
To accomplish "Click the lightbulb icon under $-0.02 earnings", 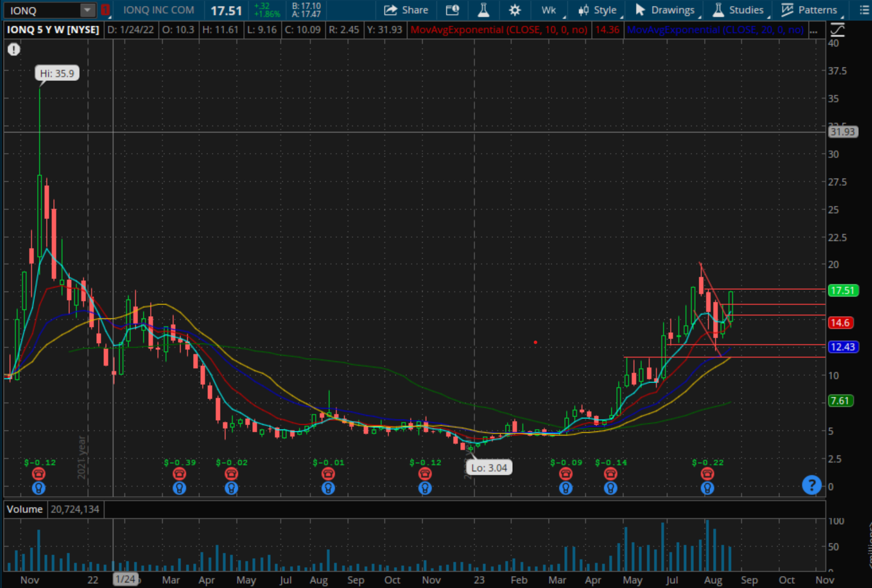I will tap(231, 488).
